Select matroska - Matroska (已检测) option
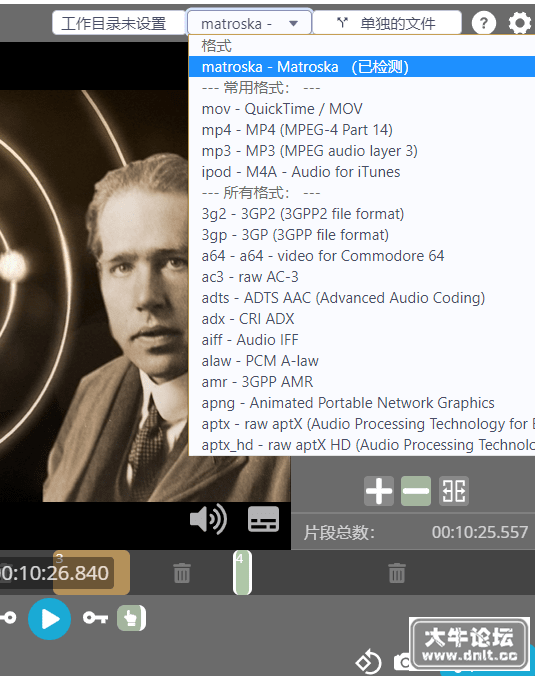Screen dimensions: 535x676 pyautogui.click(x=362, y=67)
